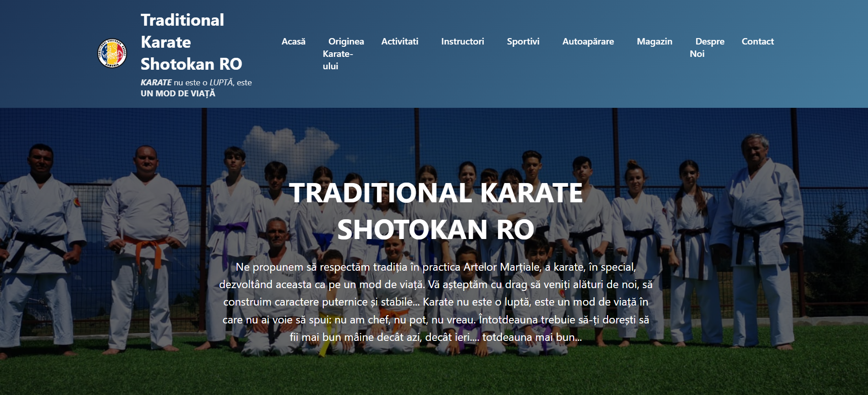Image resolution: width=868 pixels, height=395 pixels.
Task: Go to the Despre Noi page
Action: pyautogui.click(x=707, y=47)
